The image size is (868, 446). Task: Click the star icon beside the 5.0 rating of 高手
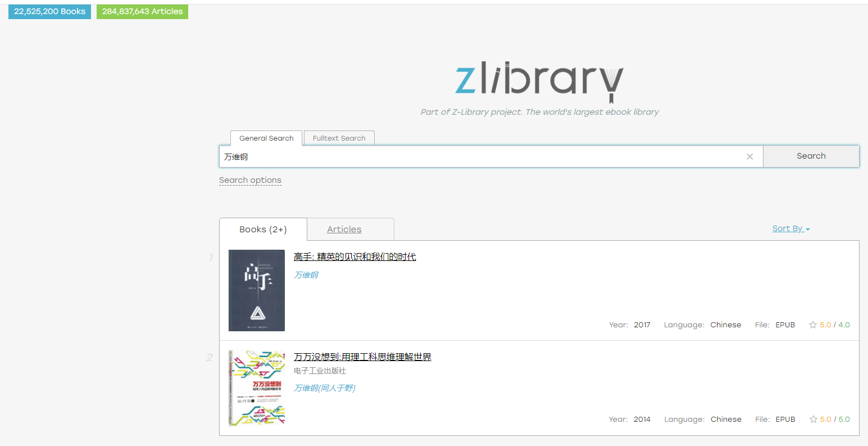pyautogui.click(x=812, y=325)
